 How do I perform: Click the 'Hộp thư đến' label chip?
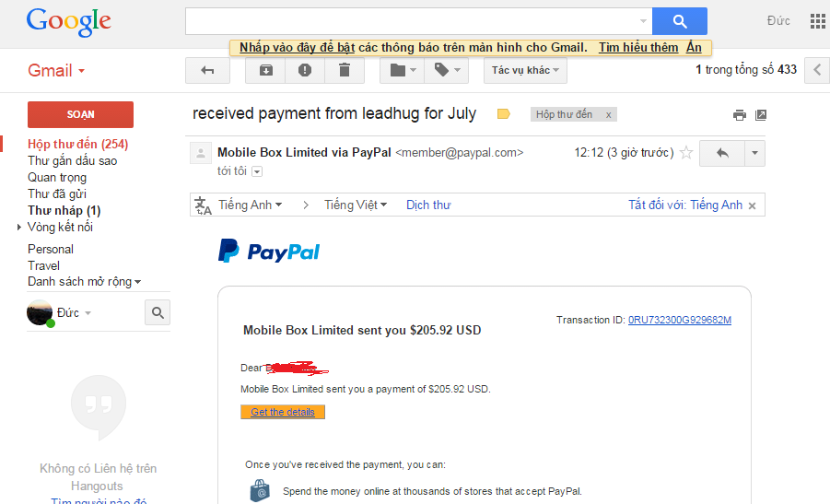tap(564, 114)
